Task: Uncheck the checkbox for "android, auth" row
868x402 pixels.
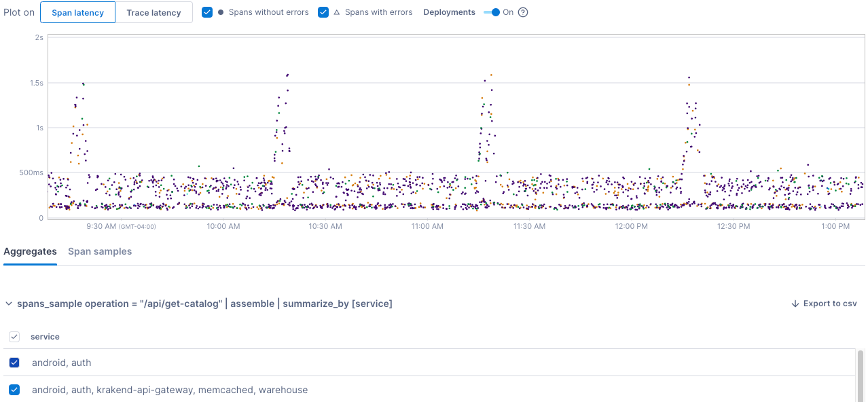Action: 14,363
